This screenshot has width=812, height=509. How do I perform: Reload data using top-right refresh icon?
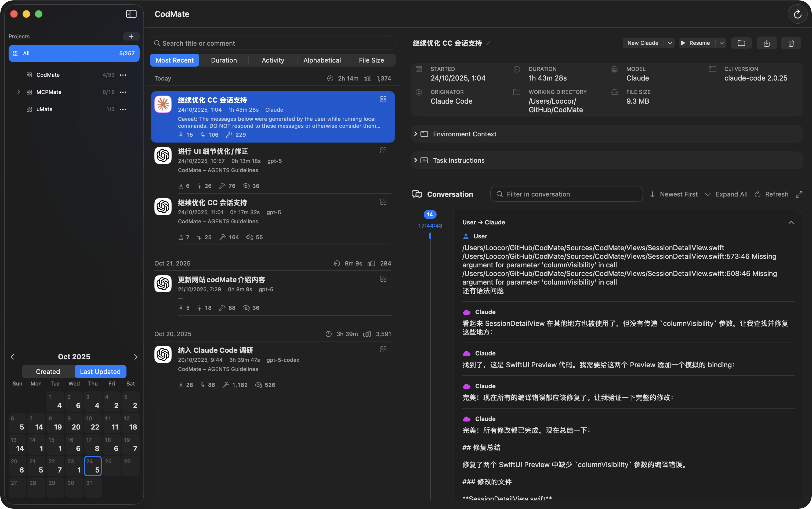click(797, 14)
